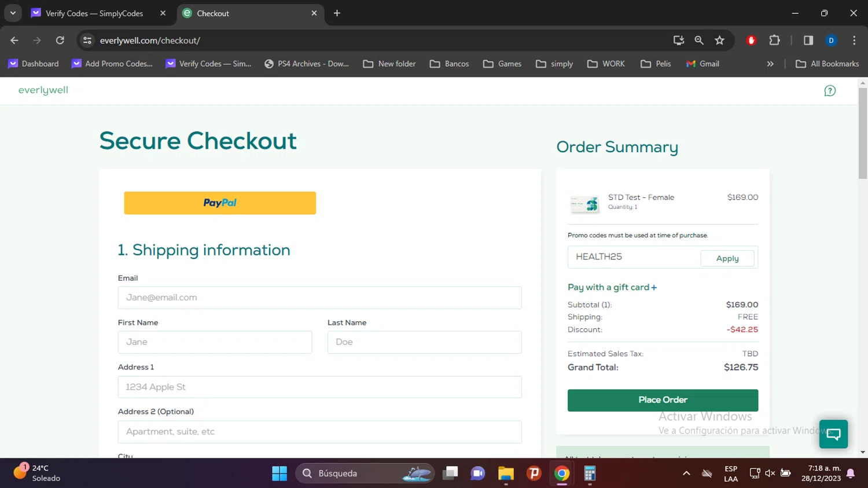Click the Email input field
The width and height of the screenshot is (868, 488).
[319, 298]
